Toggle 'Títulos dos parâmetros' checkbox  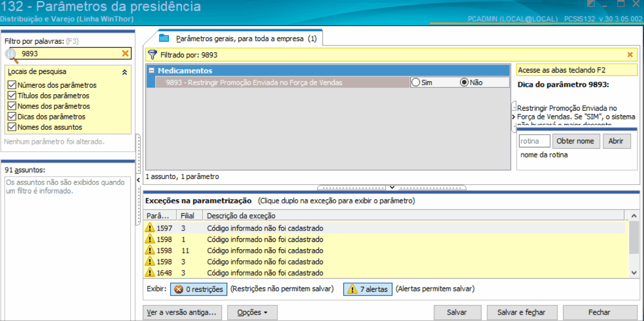coord(12,95)
